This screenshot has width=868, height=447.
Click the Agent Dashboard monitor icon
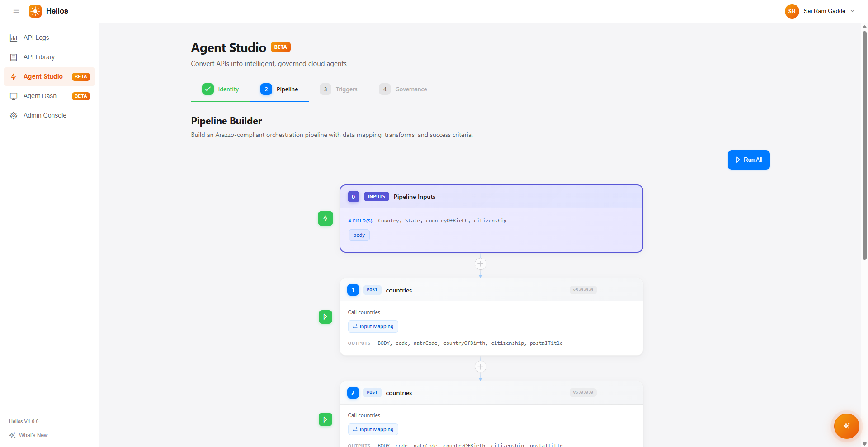(x=14, y=96)
